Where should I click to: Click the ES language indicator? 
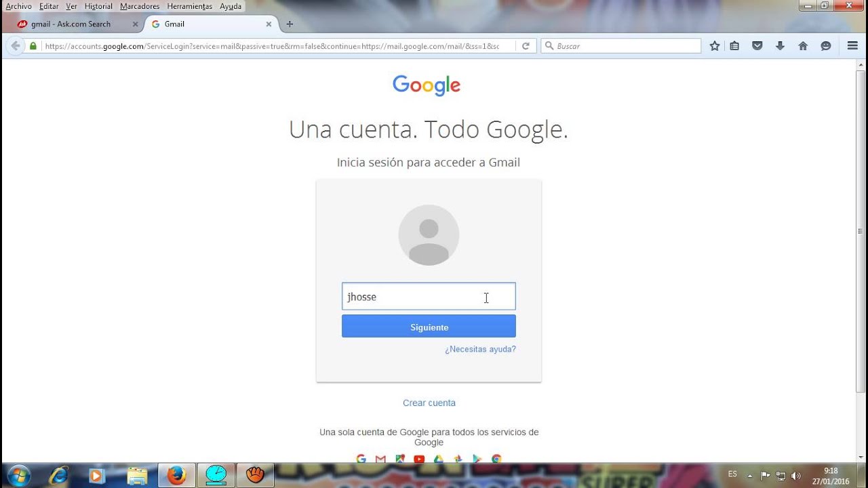point(732,474)
